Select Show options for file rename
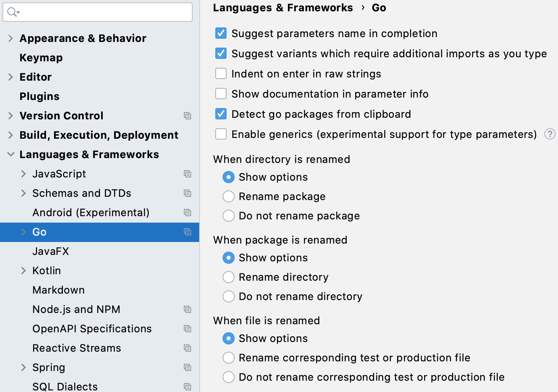Image resolution: width=558 pixels, height=392 pixels. click(x=229, y=338)
